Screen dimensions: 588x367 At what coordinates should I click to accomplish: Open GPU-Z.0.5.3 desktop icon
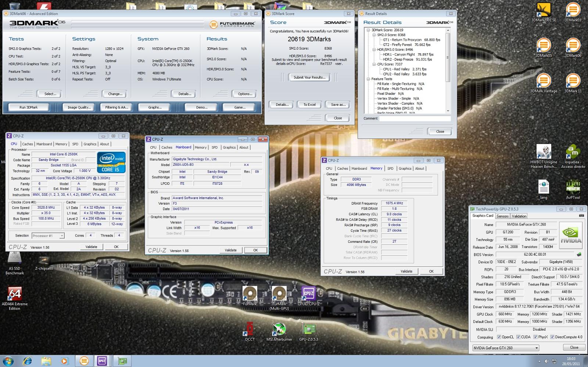309,332
